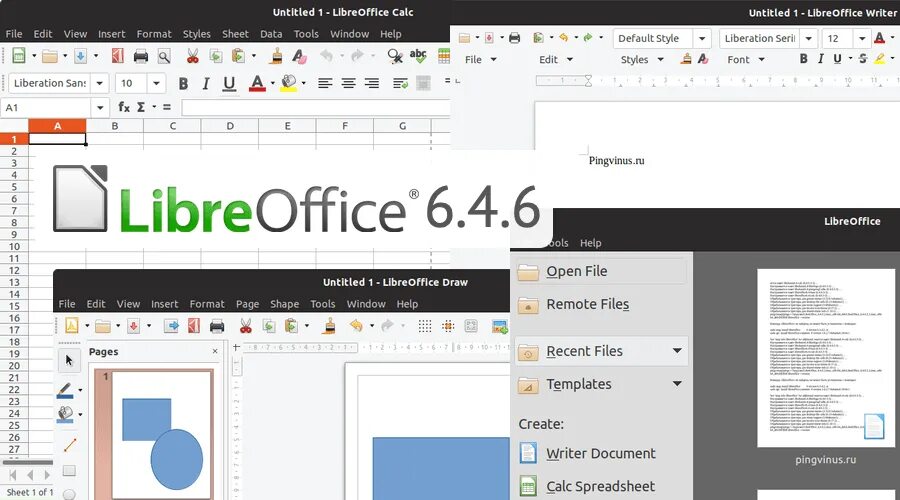This screenshot has width=900, height=500.
Task: Choose the Select arrow tool in Draw
Action: coord(69,360)
